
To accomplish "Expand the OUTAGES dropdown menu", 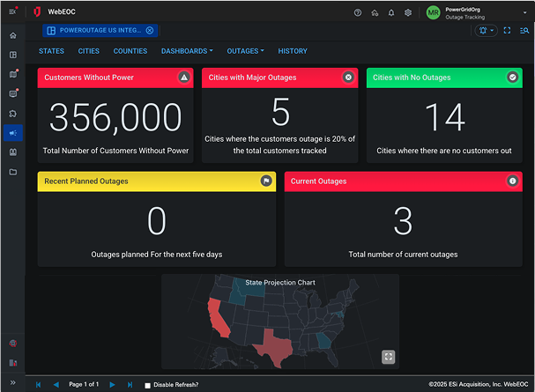I will [245, 51].
